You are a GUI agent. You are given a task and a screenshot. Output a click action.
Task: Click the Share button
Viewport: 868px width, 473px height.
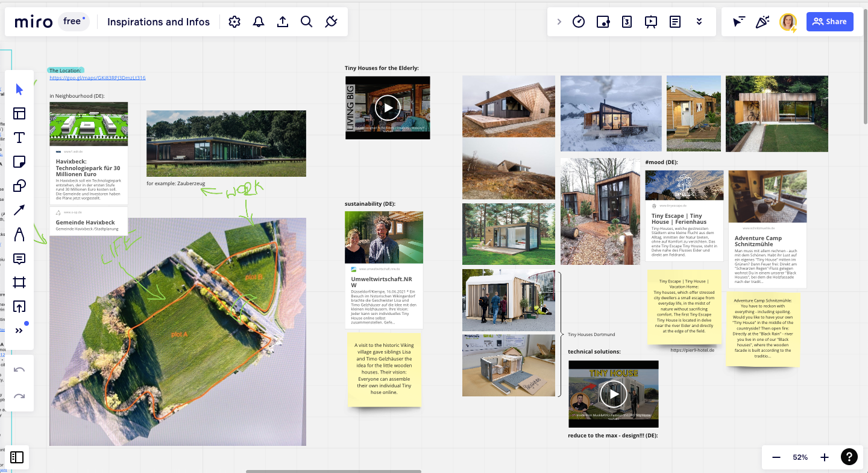(x=829, y=22)
